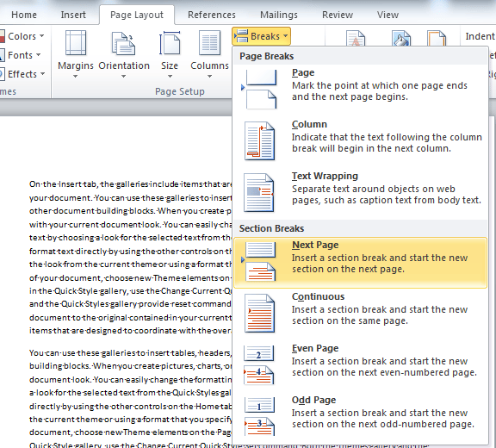
Task: Click the Page Breaks header text
Action: pos(267,56)
